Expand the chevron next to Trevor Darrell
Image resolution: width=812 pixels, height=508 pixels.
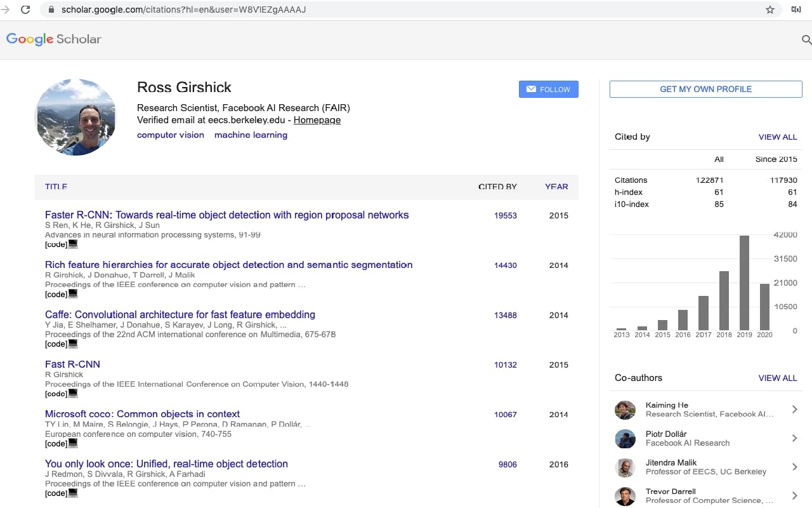tap(794, 495)
